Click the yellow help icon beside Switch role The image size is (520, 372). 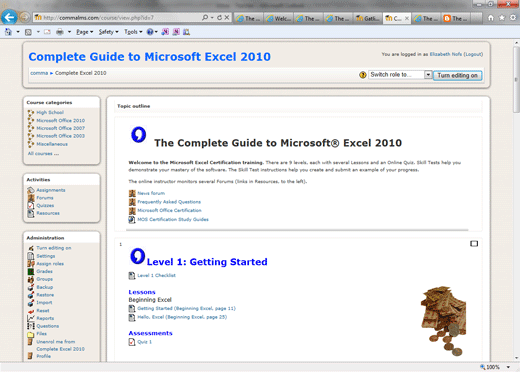pyautogui.click(x=363, y=75)
